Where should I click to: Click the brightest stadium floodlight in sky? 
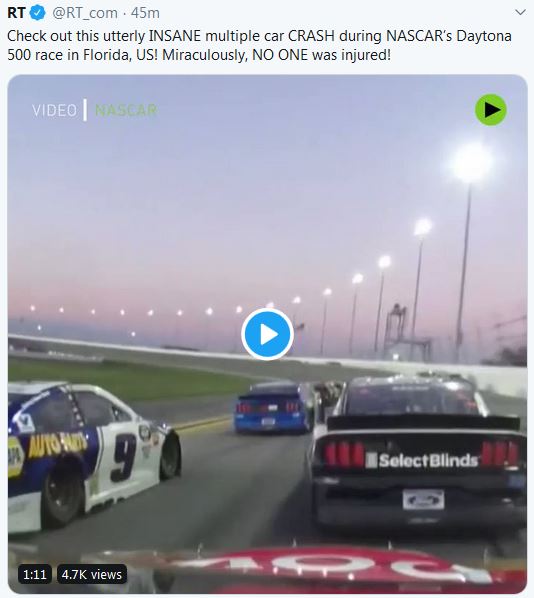pos(471,162)
